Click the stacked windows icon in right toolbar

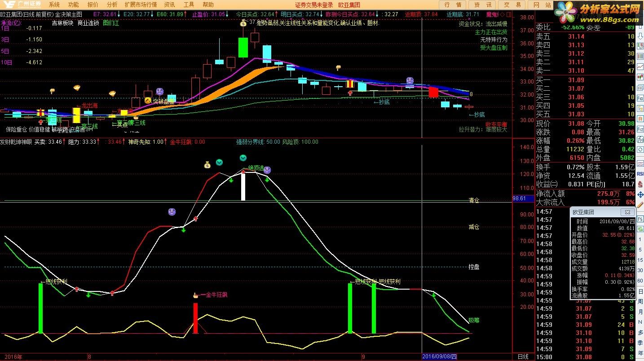click(x=640, y=88)
